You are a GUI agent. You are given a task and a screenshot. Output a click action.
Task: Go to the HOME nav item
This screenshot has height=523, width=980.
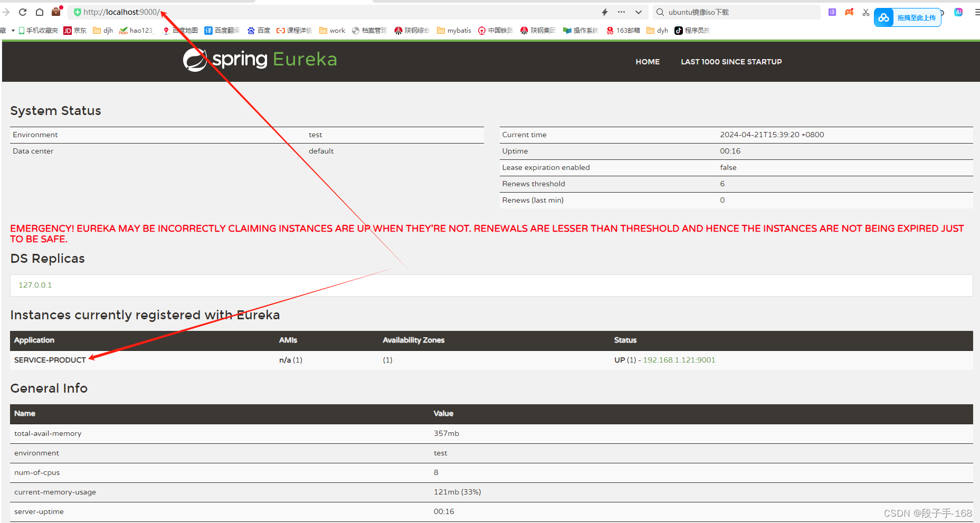click(x=648, y=62)
